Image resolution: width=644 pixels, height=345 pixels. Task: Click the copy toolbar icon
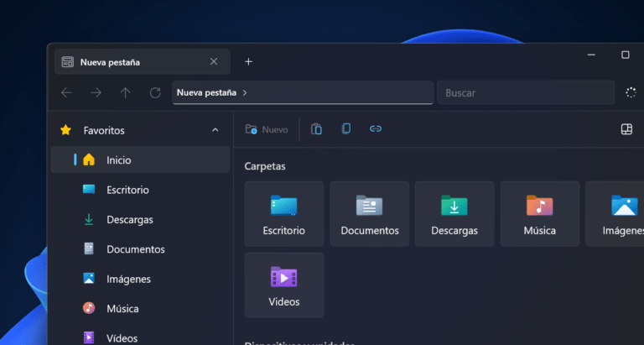345,129
